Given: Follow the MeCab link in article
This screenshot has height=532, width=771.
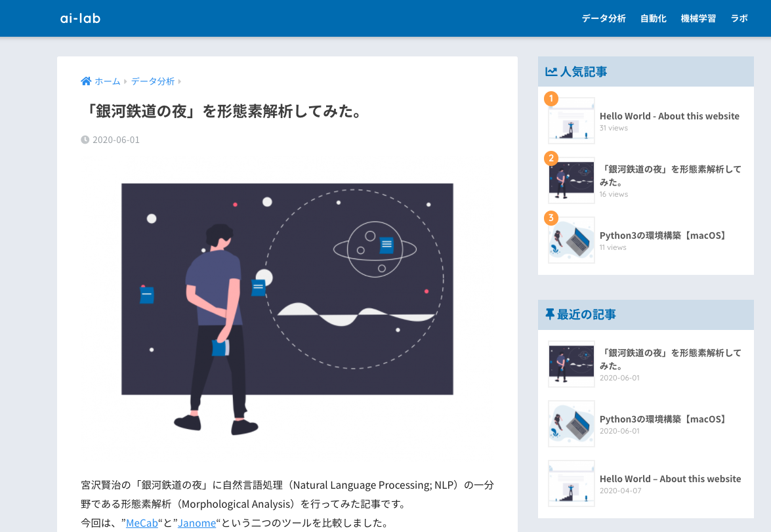Looking at the screenshot, I should click(x=142, y=523).
